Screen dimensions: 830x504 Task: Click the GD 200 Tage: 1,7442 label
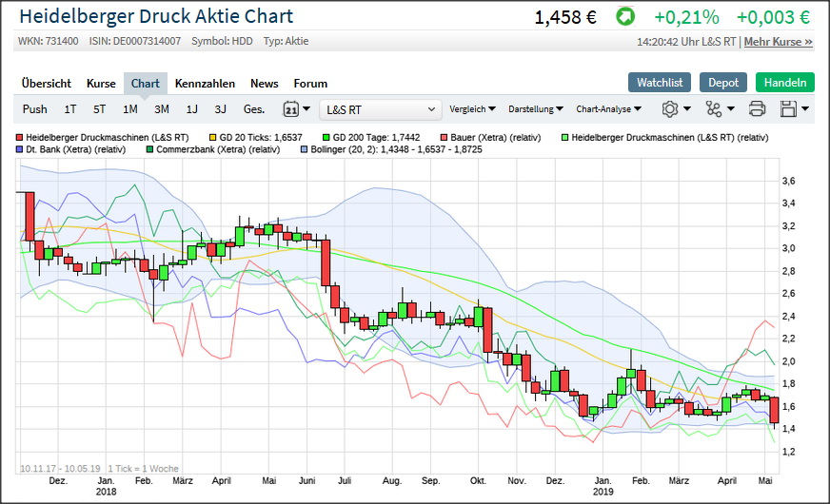(376, 138)
